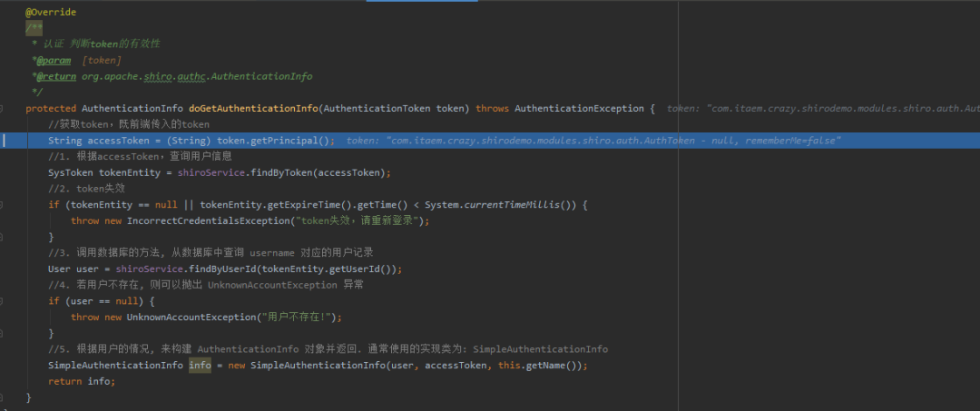This screenshot has height=411, width=980.
Task: Click AuthenticationException in the throws clause
Action: point(579,109)
